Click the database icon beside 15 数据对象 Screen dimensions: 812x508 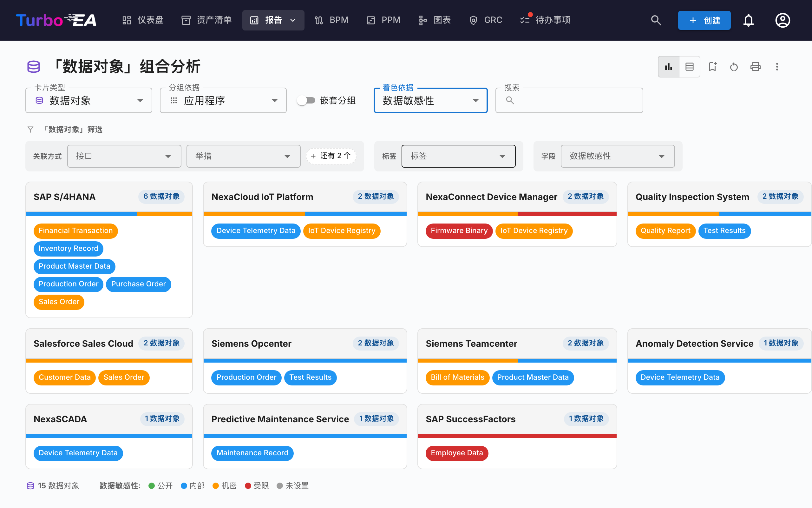pos(30,485)
